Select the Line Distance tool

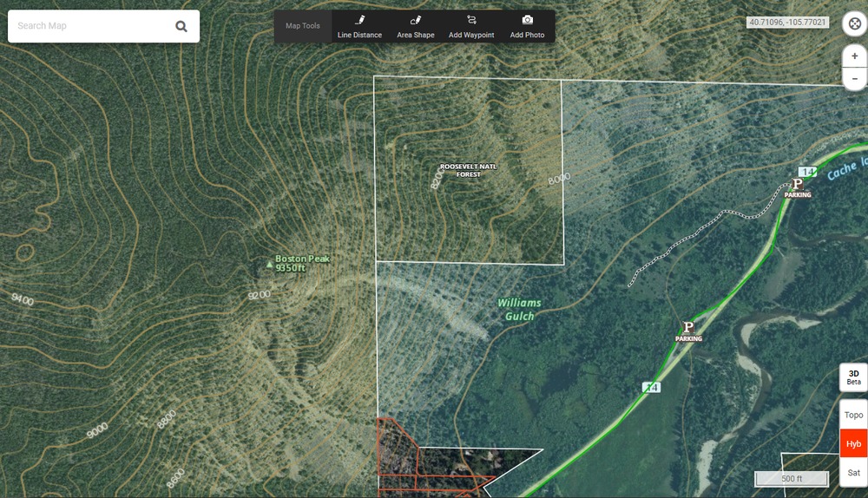point(360,27)
